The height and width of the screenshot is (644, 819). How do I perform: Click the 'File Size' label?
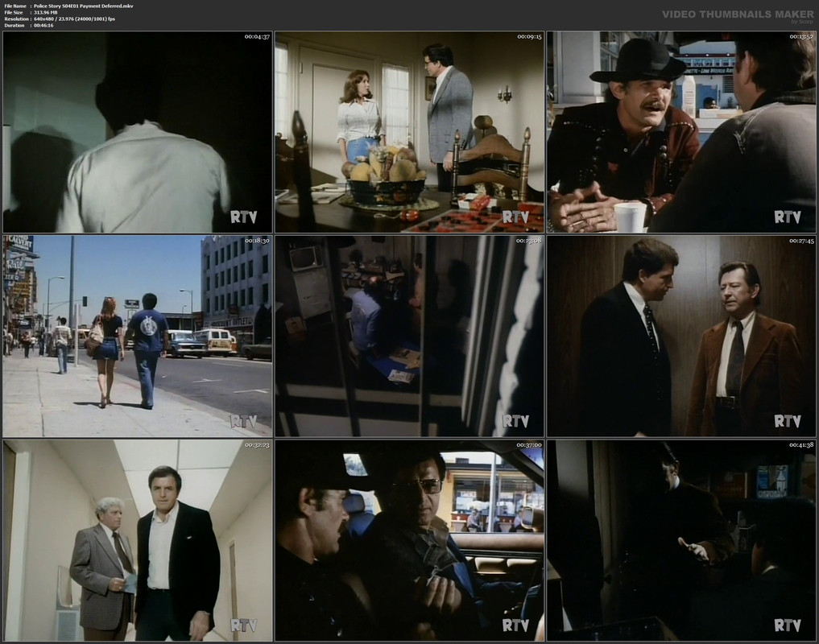[x=14, y=12]
